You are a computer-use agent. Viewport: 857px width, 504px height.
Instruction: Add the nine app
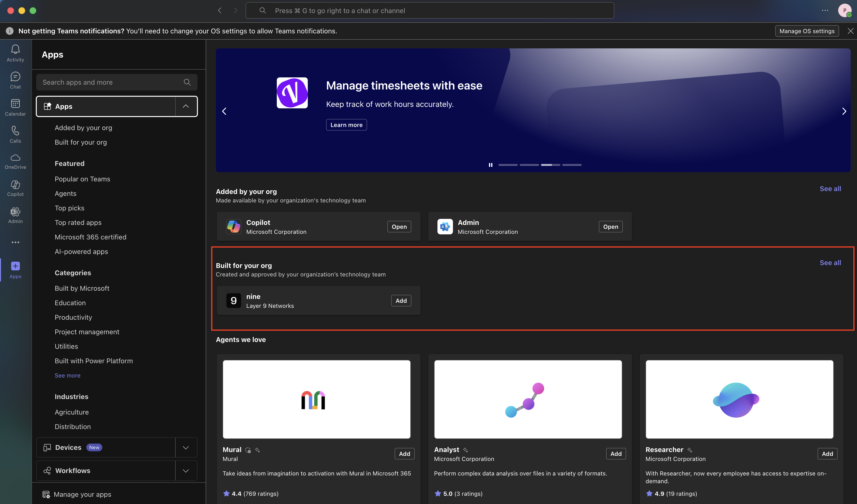[401, 300]
